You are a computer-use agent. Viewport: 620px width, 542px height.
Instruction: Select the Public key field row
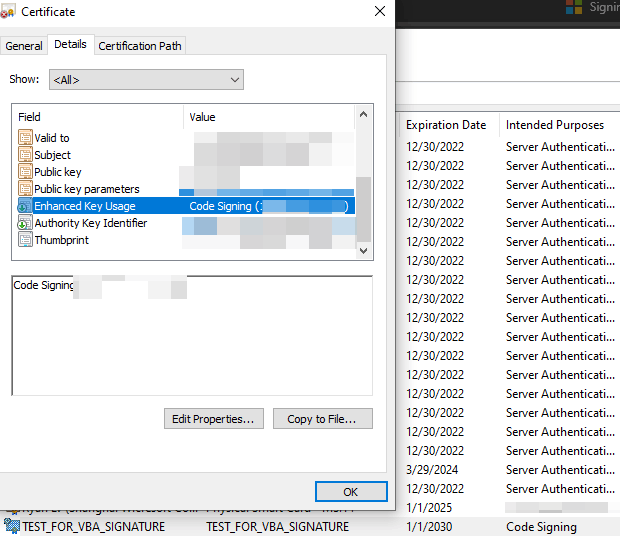(x=186, y=172)
